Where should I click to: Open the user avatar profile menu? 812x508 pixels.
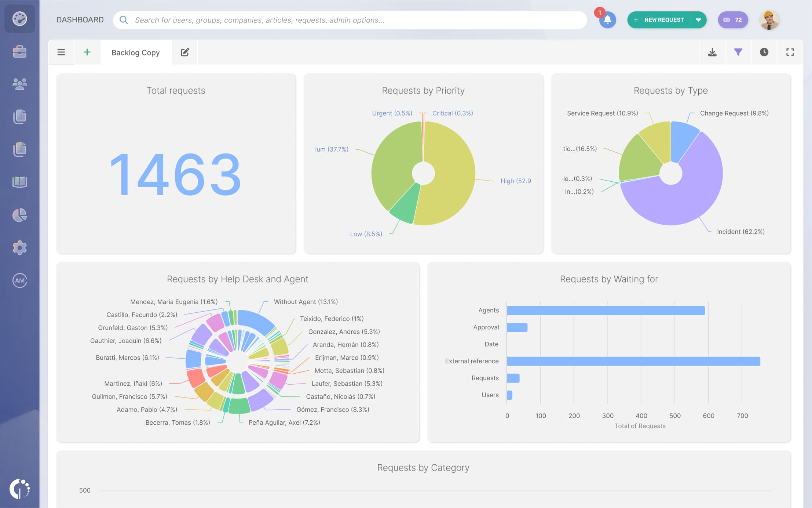(769, 20)
